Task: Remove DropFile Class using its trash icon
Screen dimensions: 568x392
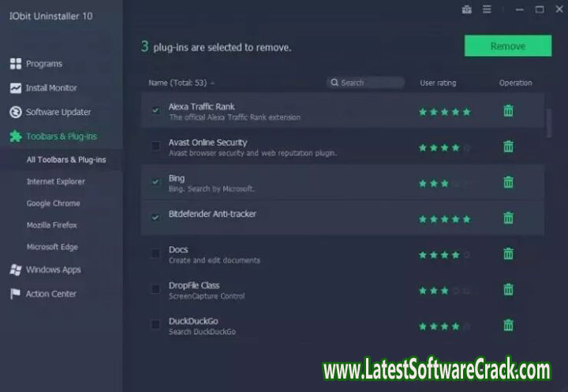Action: pyautogui.click(x=508, y=289)
